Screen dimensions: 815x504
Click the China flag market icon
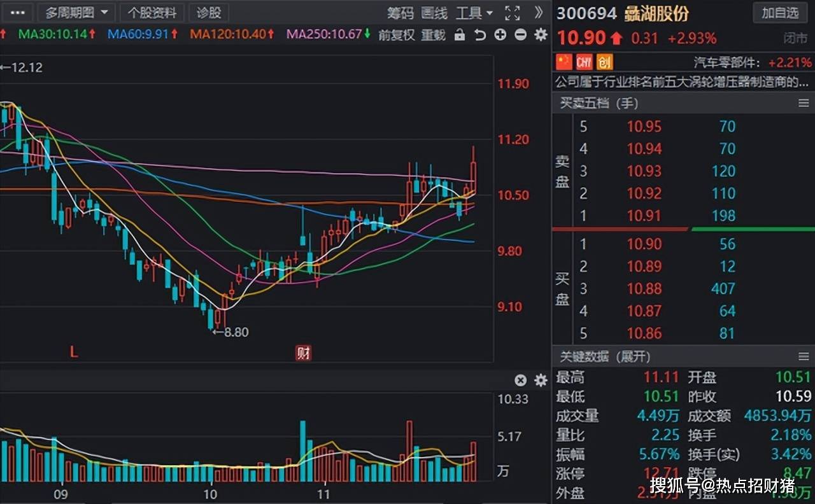tap(564, 62)
